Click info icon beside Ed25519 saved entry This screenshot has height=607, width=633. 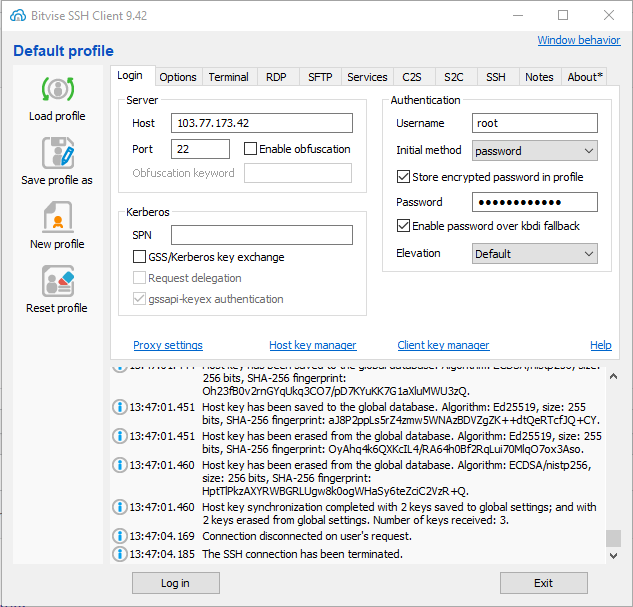click(x=119, y=407)
